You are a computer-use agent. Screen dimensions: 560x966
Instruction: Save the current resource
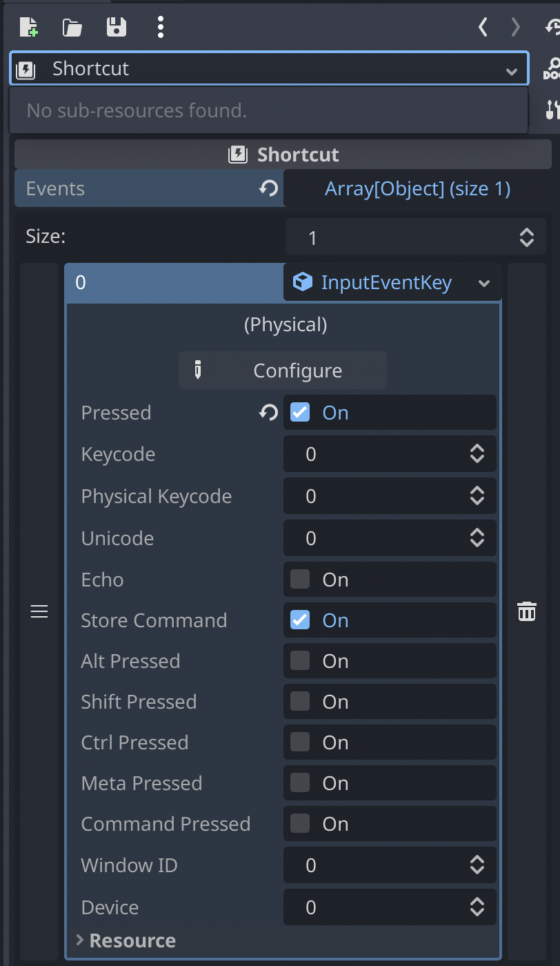click(x=116, y=27)
